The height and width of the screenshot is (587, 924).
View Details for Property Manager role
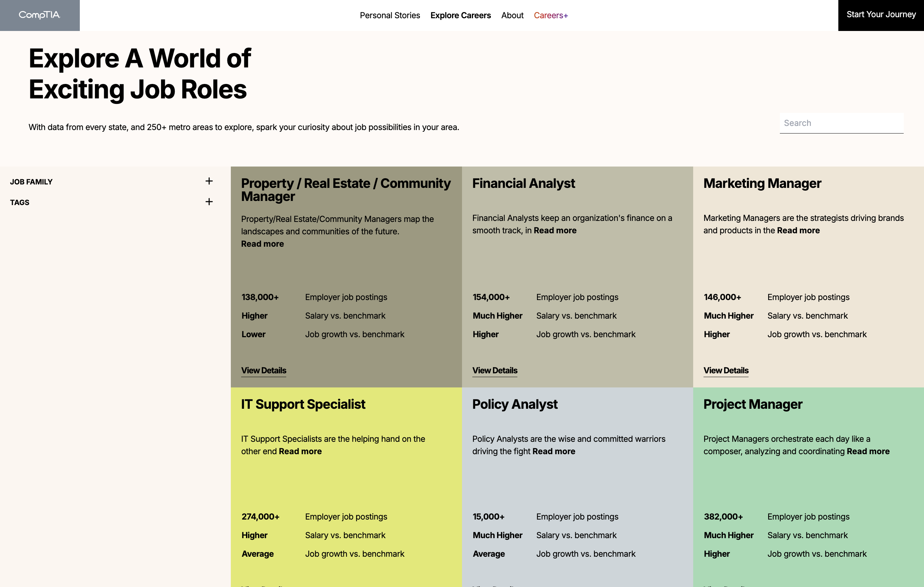tap(263, 371)
